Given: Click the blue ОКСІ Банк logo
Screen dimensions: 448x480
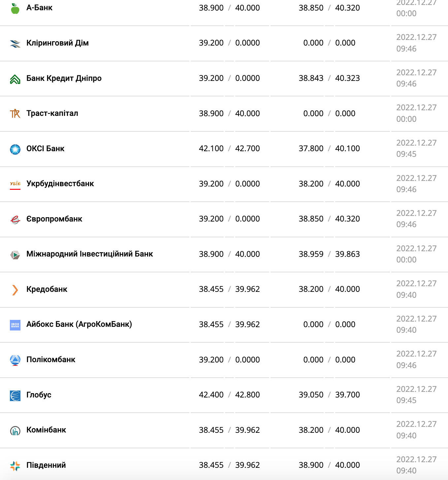Looking at the screenshot, I should click(15, 149).
